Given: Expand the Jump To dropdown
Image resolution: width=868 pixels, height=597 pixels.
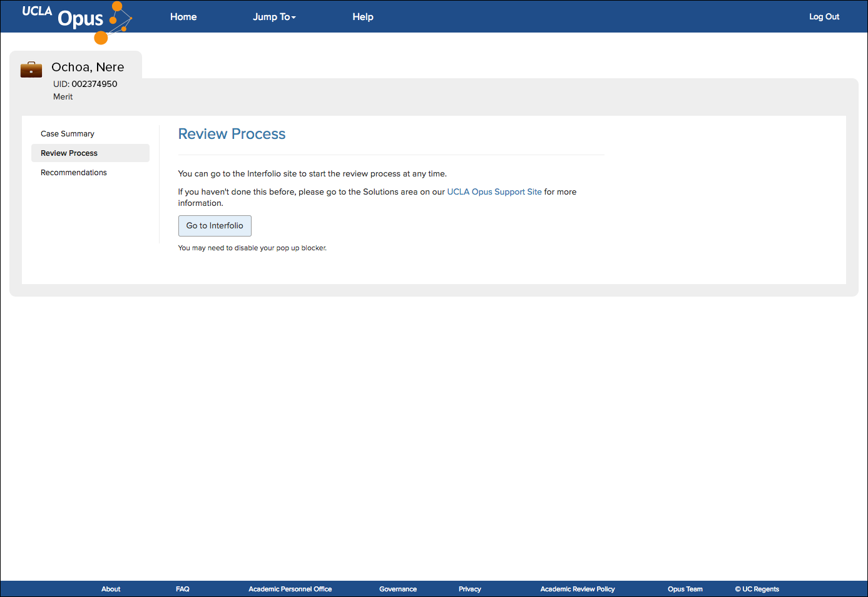Looking at the screenshot, I should [x=274, y=17].
